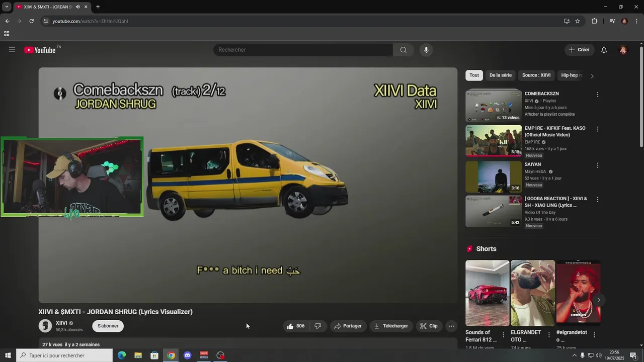Image resolution: width=644 pixels, height=362 pixels.
Task: Open options for ELGRANDETOTO short
Action: tap(549, 335)
